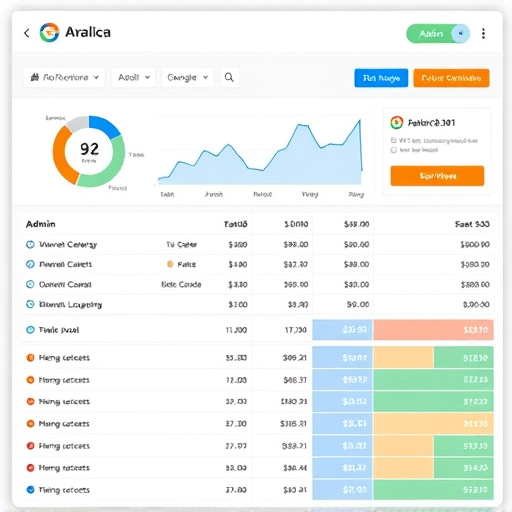The image size is (512, 512).
Task: Click the orange button in the side card
Action: click(437, 176)
